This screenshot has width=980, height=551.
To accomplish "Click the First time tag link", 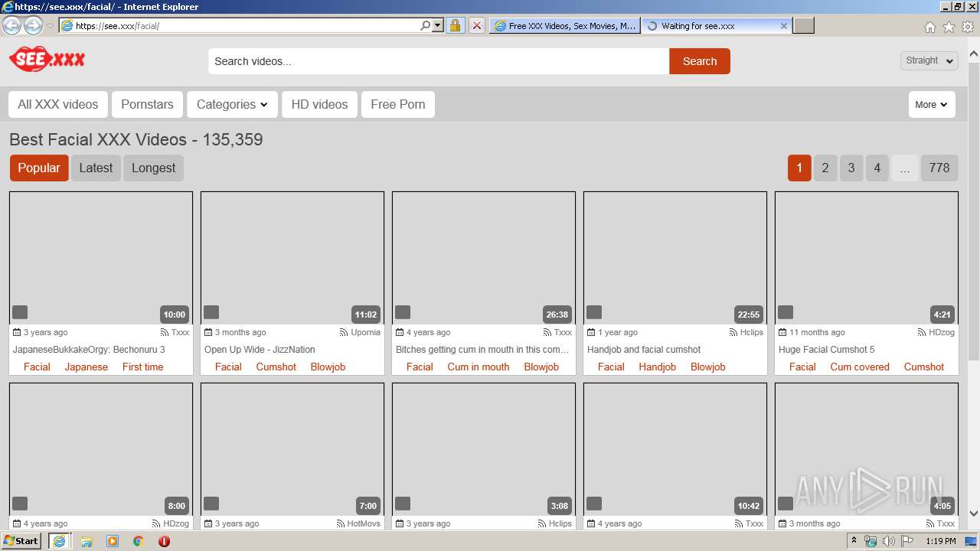I will click(142, 367).
